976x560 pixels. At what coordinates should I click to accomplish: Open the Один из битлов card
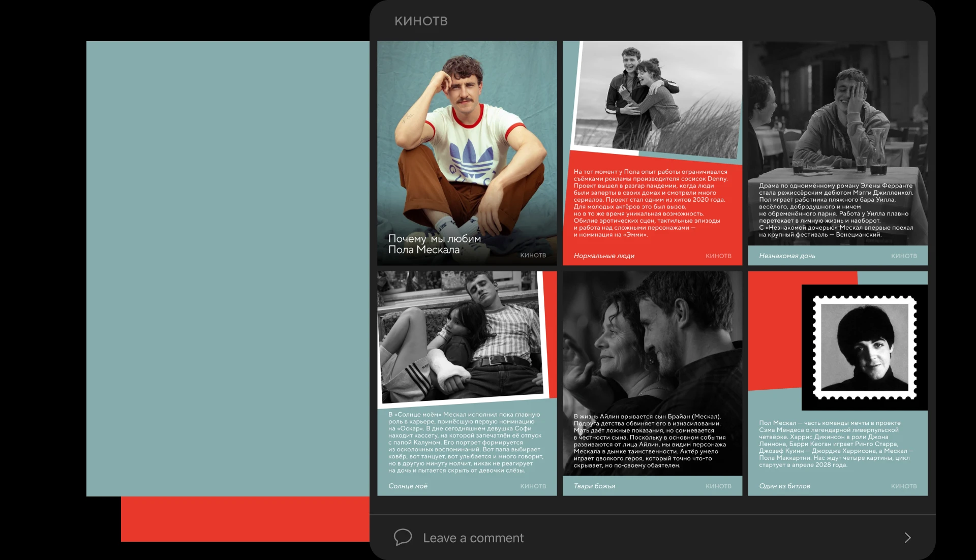838,383
